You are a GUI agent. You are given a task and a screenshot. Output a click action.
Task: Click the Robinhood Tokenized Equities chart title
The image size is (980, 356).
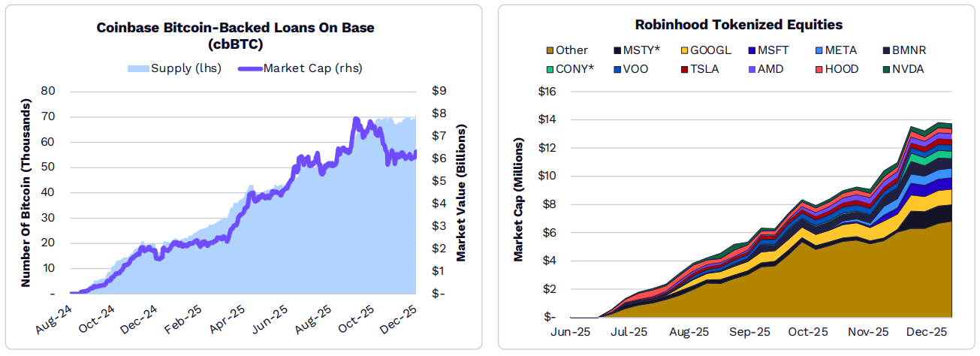(739, 26)
